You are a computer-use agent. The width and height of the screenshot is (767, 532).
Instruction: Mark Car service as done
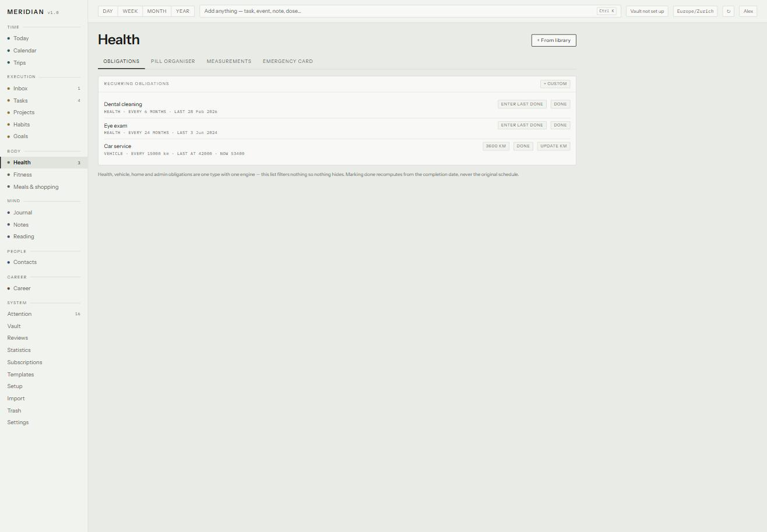523,146
